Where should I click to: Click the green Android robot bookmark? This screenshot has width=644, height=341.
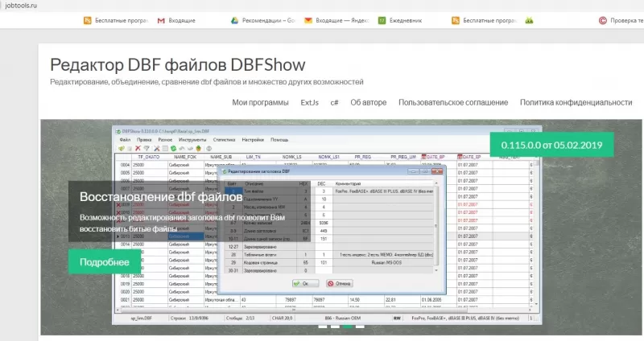[x=529, y=21]
